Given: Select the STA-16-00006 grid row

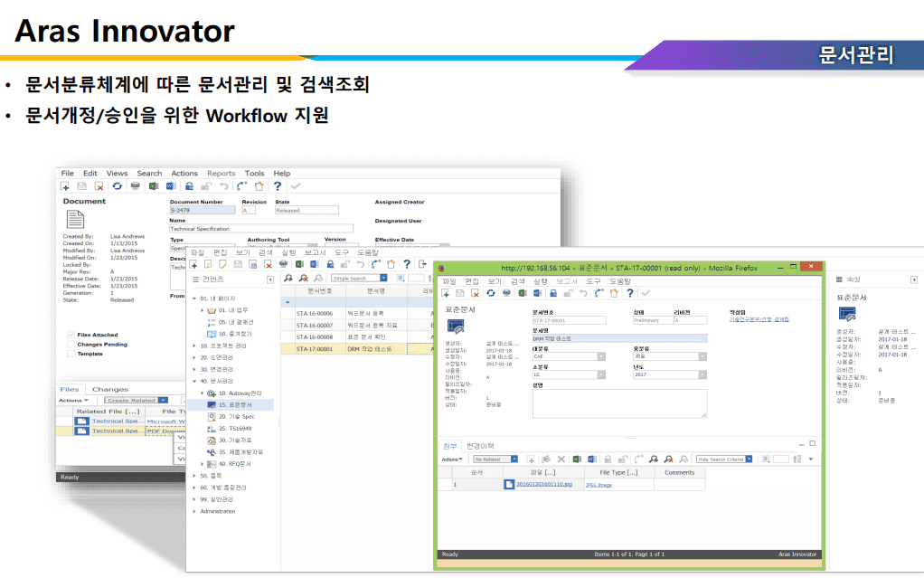Looking at the screenshot, I should [x=356, y=314].
